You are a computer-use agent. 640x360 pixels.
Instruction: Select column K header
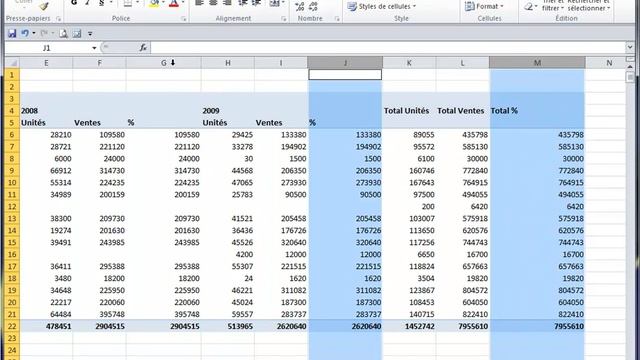click(x=409, y=63)
